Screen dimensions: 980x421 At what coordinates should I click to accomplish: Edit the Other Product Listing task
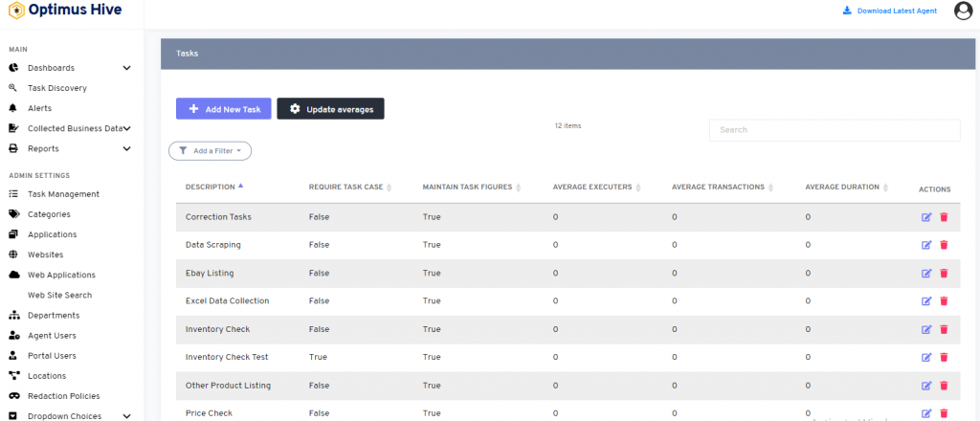[926, 386]
